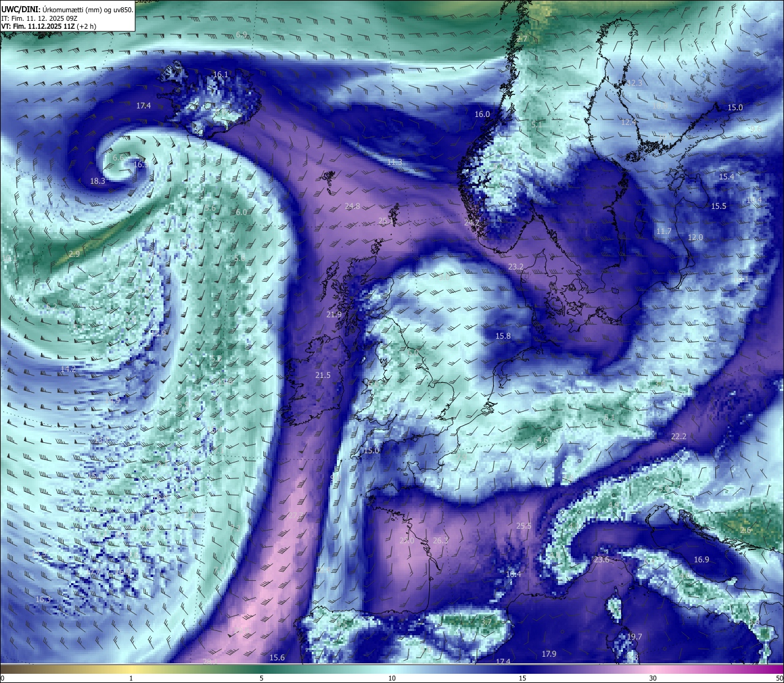This screenshot has width=784, height=683.
Task: Click the 16.0 value off Norway's coast
Action: click(x=482, y=115)
